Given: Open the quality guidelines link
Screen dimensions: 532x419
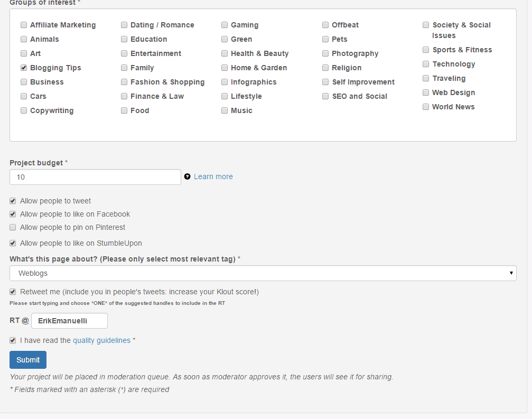Looking at the screenshot, I should [101, 340].
